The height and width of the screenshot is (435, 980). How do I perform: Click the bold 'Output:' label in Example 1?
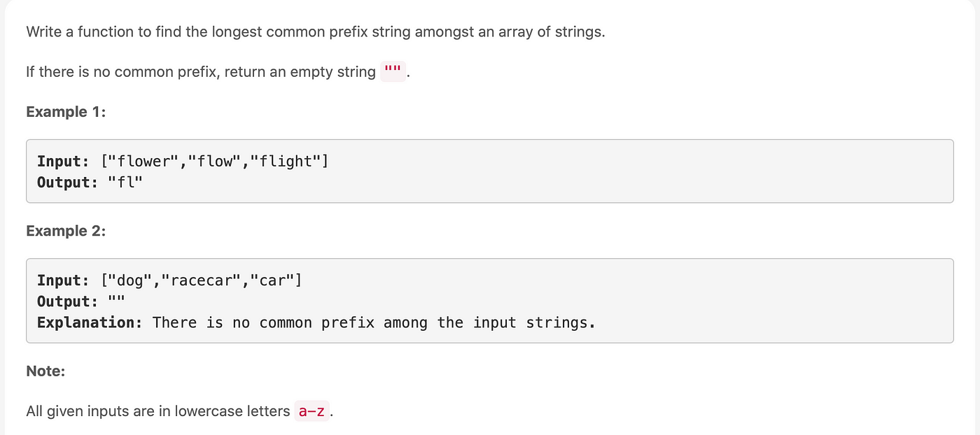pos(68,183)
